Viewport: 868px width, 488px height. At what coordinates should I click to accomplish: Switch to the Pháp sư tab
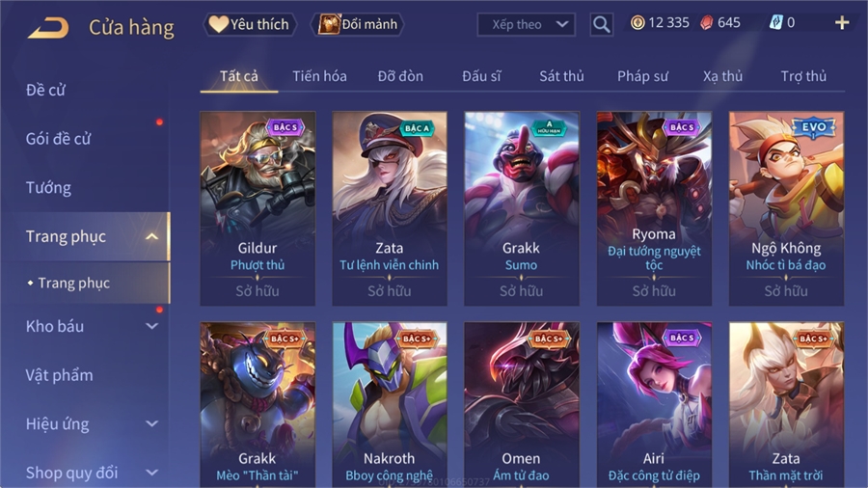pyautogui.click(x=642, y=76)
